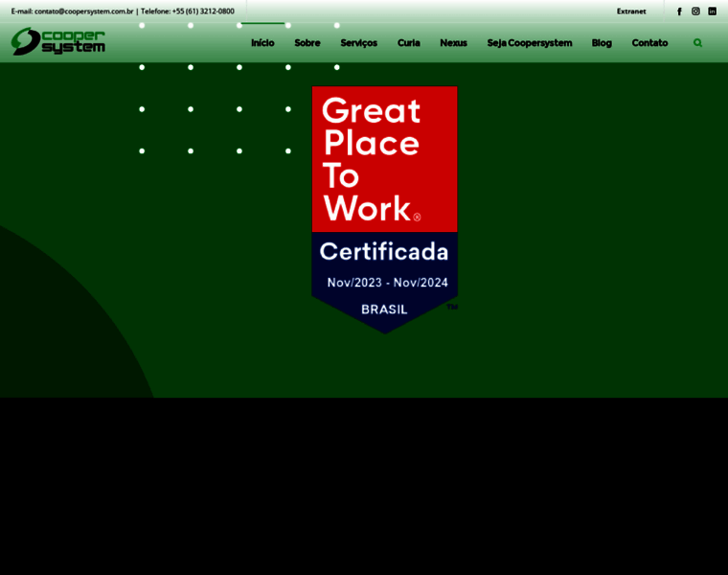The height and width of the screenshot is (575, 728).
Task: Click the Certificada text on the badge
Action: pos(384,251)
